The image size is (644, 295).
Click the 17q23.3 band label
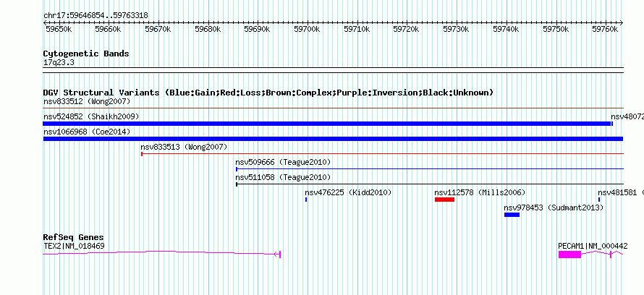click(x=59, y=62)
